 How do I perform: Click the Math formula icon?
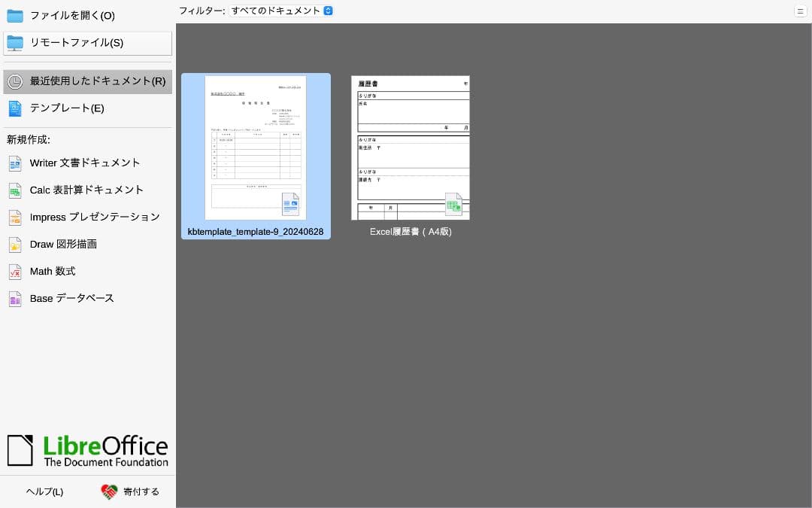tap(15, 272)
